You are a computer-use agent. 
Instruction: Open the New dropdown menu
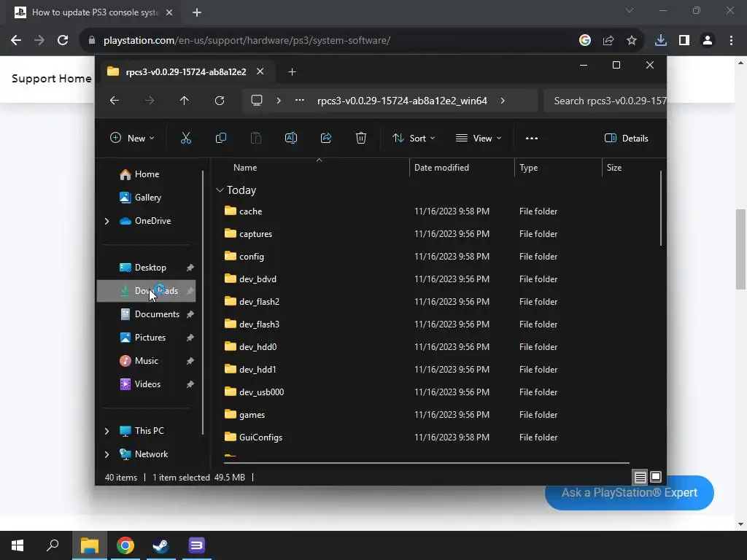(132, 138)
